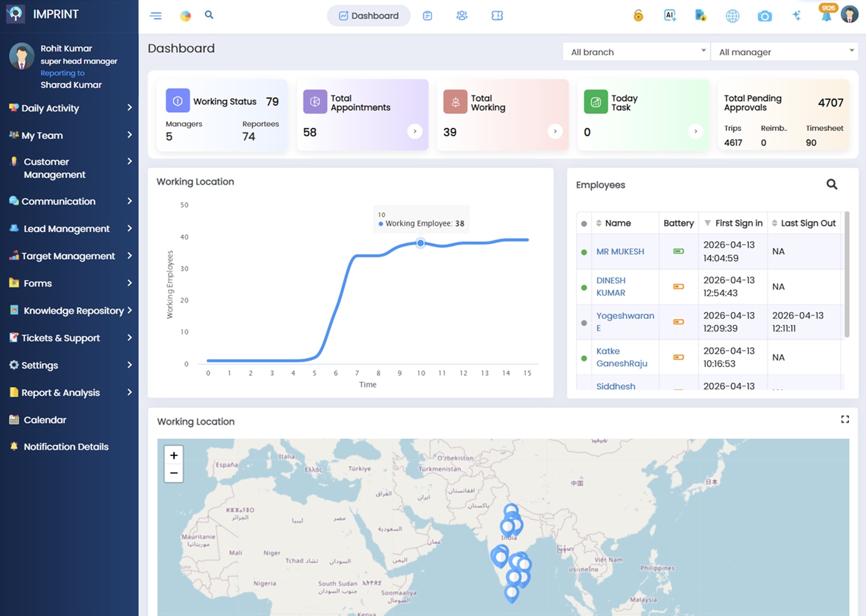The width and height of the screenshot is (866, 616).
Task: Click the Working Status card icon
Action: coord(178,101)
